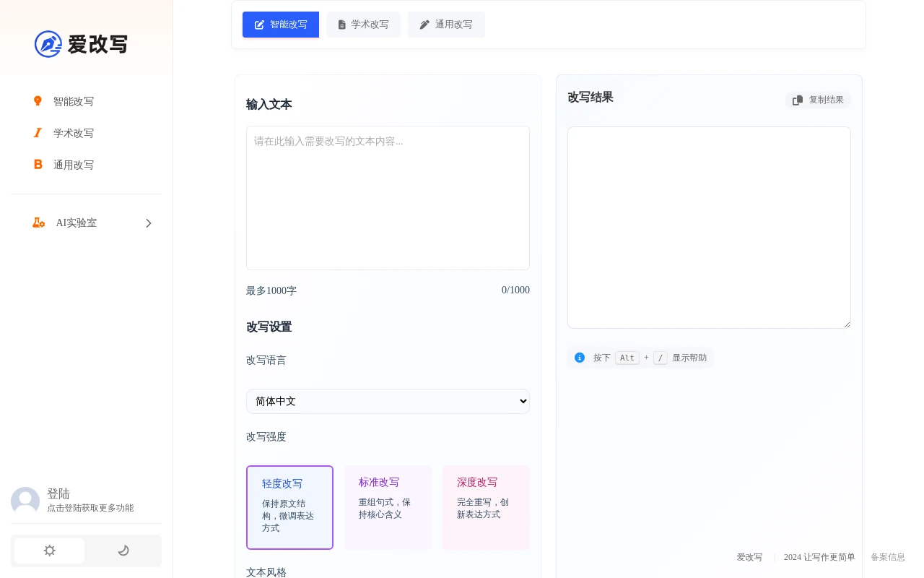Open the 简体中文 language dropdown

pos(388,402)
